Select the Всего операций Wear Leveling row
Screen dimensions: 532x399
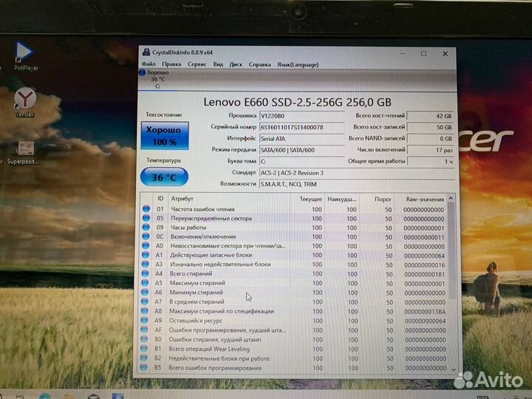point(294,349)
